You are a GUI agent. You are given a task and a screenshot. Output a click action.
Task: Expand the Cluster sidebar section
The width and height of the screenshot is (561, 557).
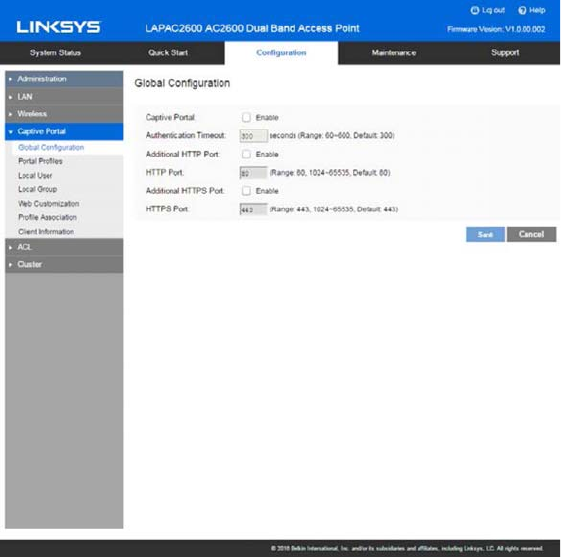coord(64,264)
